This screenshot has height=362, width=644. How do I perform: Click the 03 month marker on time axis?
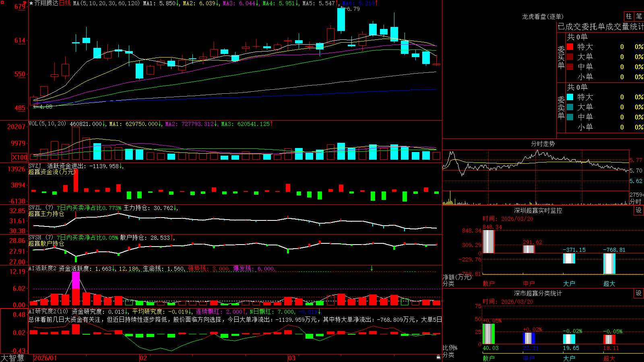click(292, 358)
